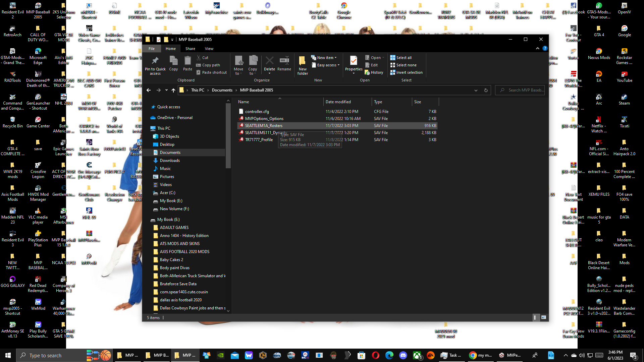Select the YouTube desktop shortcut

point(624,77)
